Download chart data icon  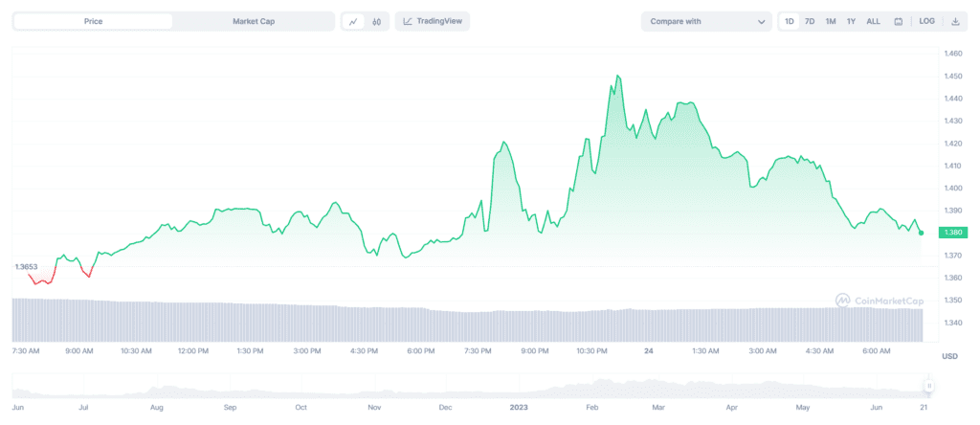pos(955,21)
